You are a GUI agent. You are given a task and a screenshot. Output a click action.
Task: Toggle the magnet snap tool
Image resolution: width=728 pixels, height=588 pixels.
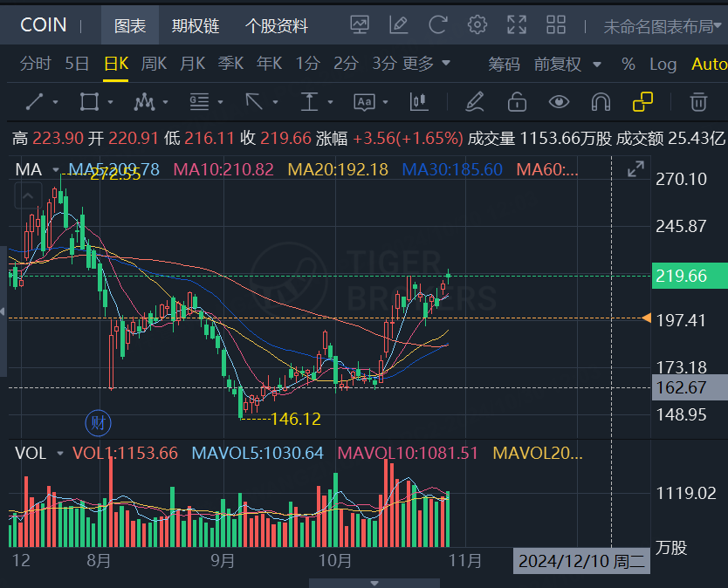(x=601, y=102)
